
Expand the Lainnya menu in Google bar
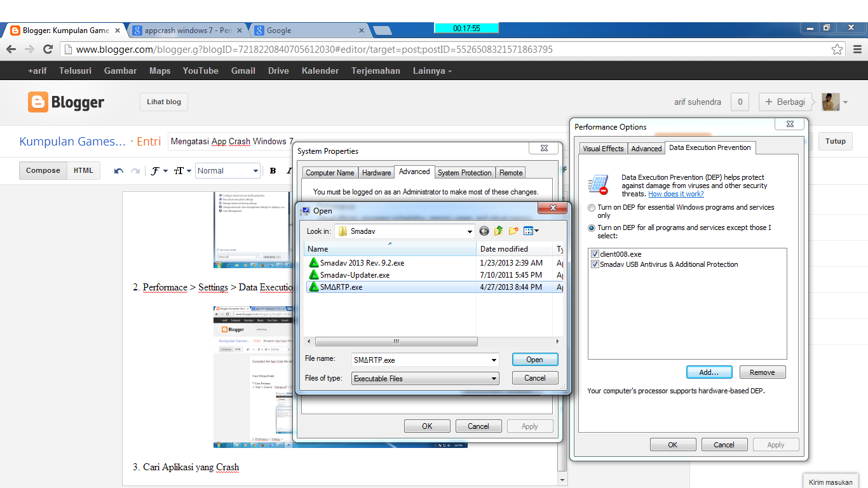[x=432, y=71]
